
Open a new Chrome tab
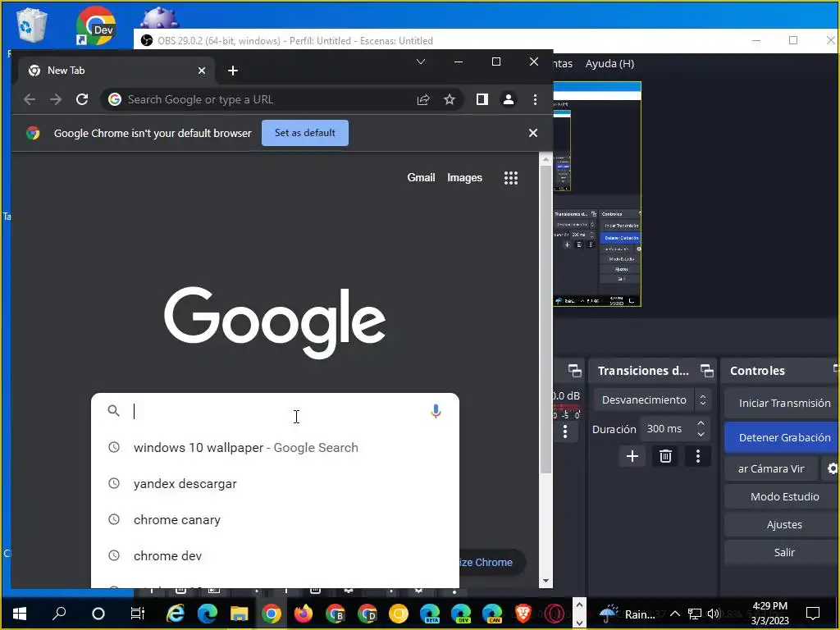coord(232,71)
